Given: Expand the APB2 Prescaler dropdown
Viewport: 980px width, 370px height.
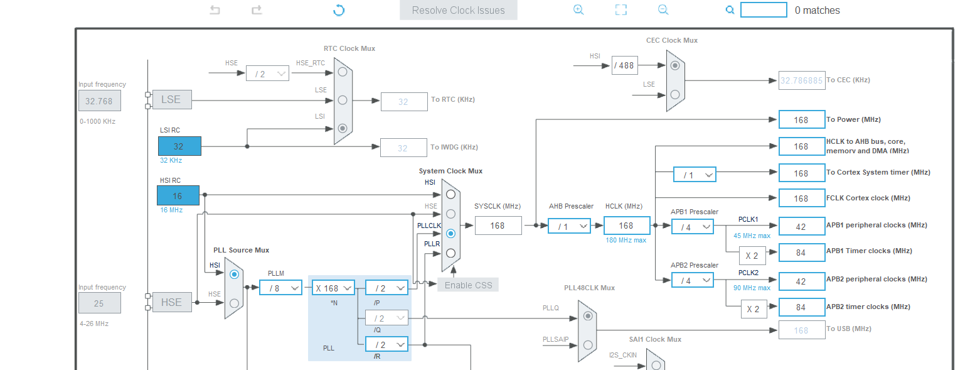Looking at the screenshot, I should point(693,280).
